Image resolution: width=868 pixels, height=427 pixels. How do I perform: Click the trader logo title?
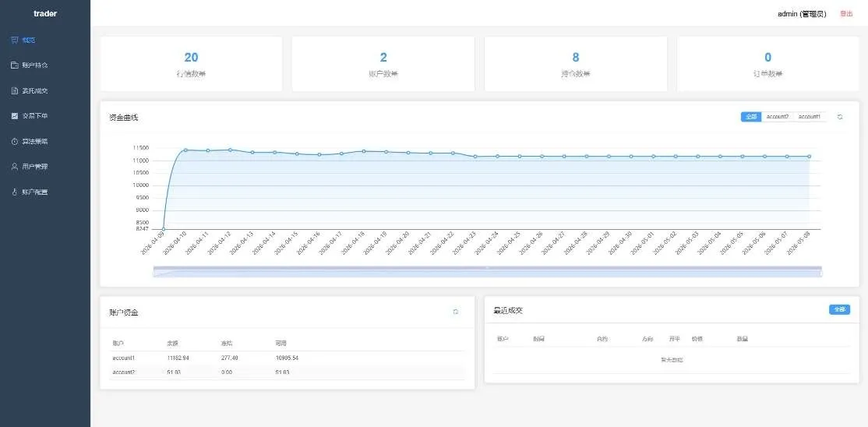tap(45, 13)
